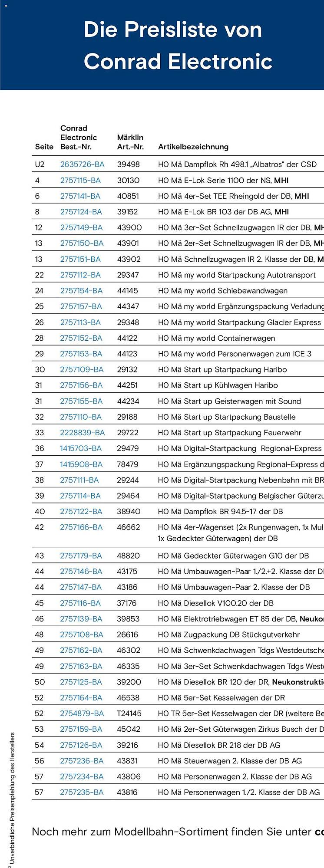
Task: Open the link 1415908-BA
Action: tap(81, 464)
